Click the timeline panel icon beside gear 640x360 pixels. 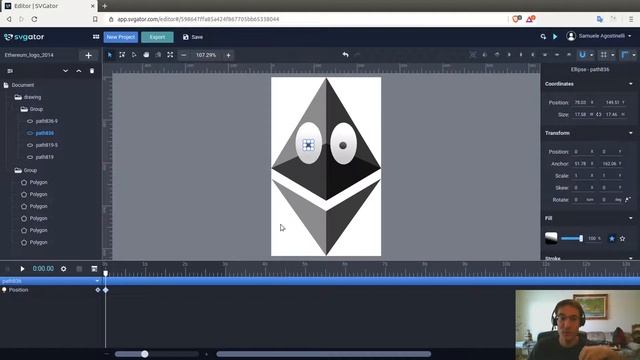point(94,269)
